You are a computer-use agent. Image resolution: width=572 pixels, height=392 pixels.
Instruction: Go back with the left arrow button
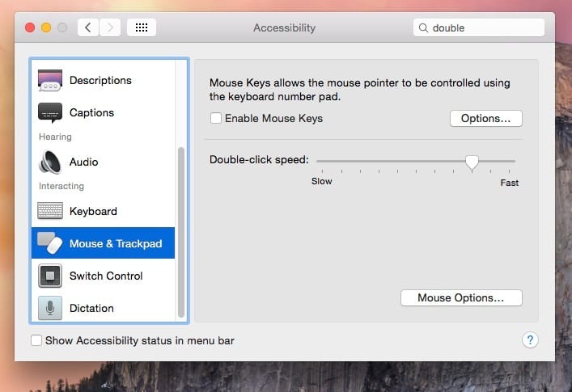88,27
